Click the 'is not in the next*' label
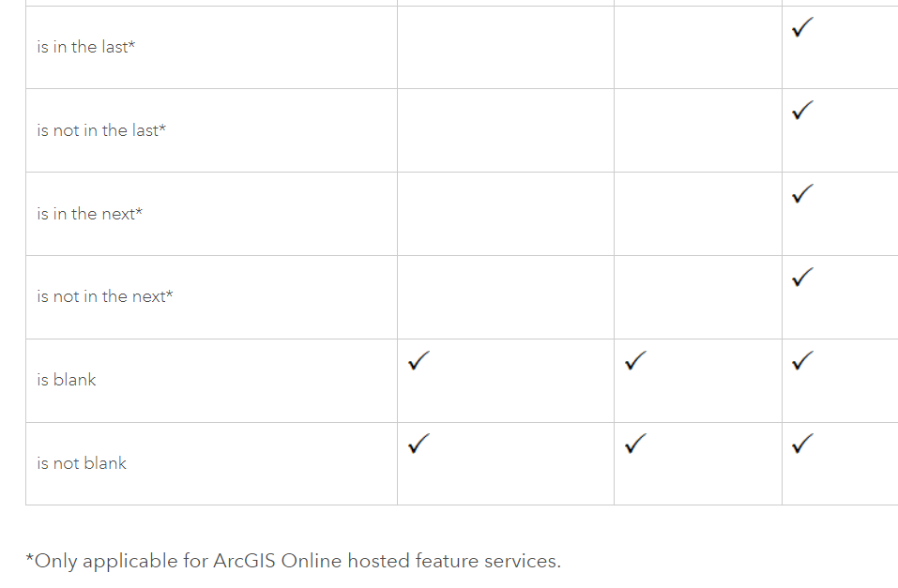The height and width of the screenshot is (588, 898). point(105,296)
